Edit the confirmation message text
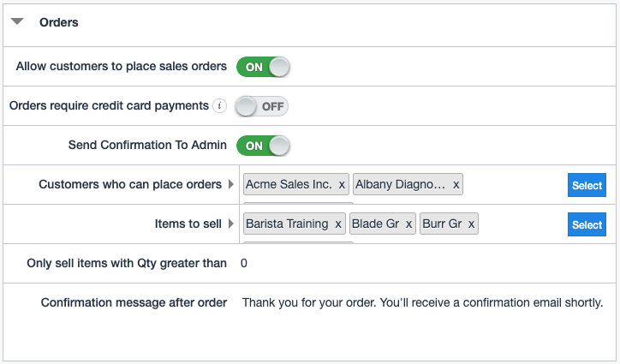The width and height of the screenshot is (620, 364). click(422, 302)
